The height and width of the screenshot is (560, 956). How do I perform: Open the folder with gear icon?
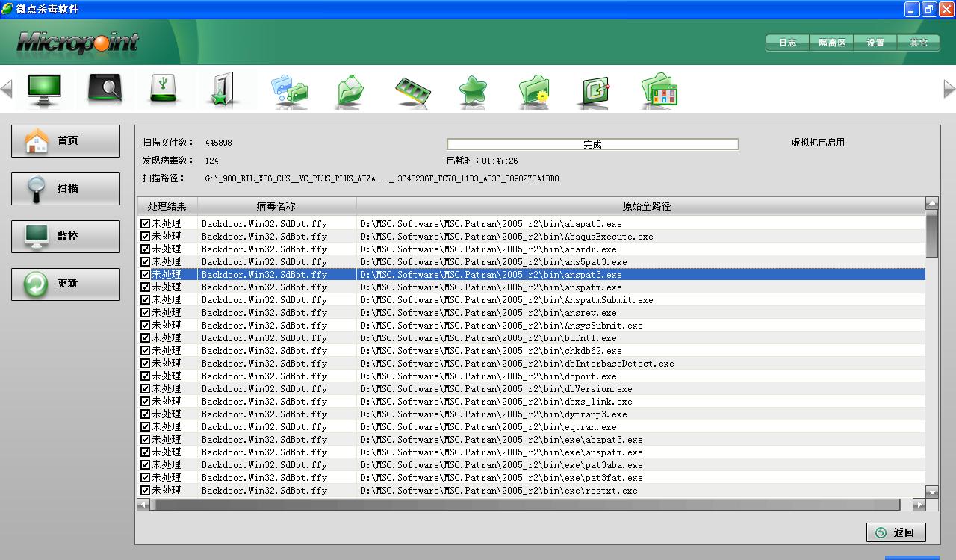pyautogui.click(x=535, y=90)
